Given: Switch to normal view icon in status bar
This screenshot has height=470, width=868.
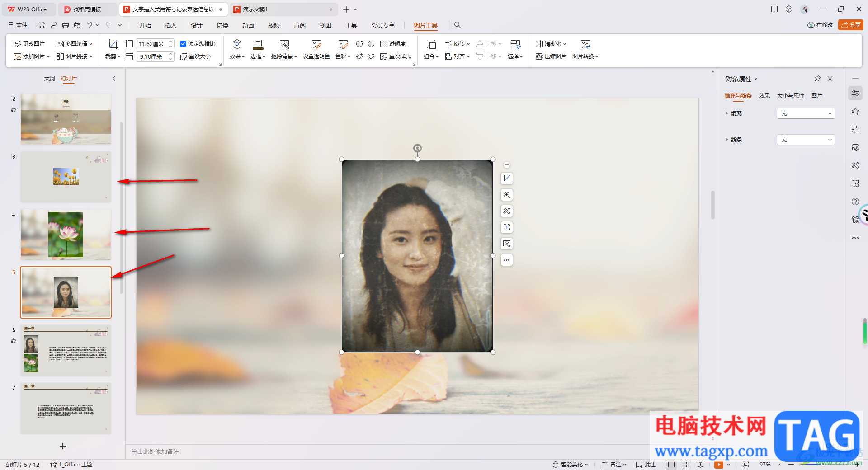Looking at the screenshot, I should [671, 465].
